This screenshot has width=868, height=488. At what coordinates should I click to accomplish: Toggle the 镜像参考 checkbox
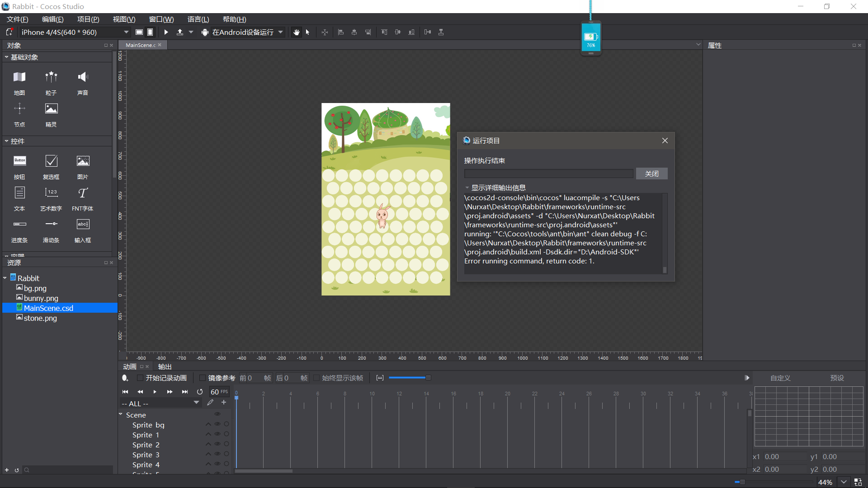coord(203,378)
